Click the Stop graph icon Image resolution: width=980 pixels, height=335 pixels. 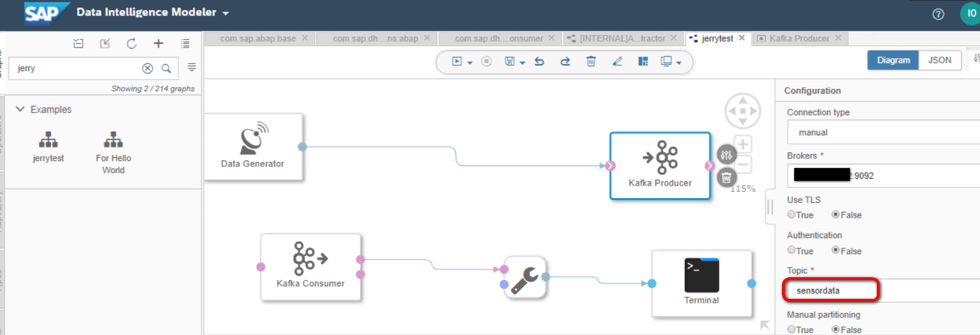(x=486, y=62)
